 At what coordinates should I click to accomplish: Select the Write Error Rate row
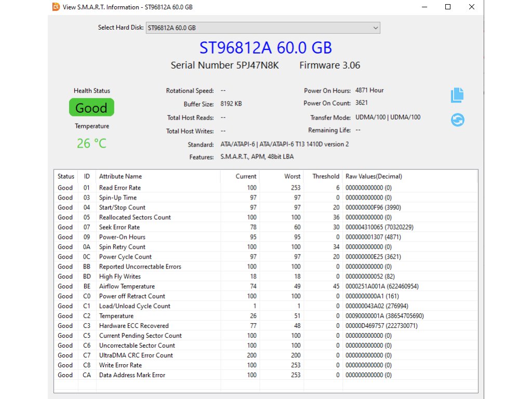(x=265, y=365)
